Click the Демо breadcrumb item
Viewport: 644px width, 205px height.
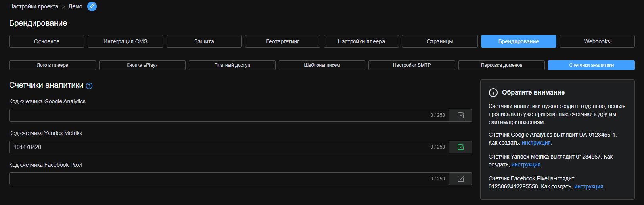(75, 6)
